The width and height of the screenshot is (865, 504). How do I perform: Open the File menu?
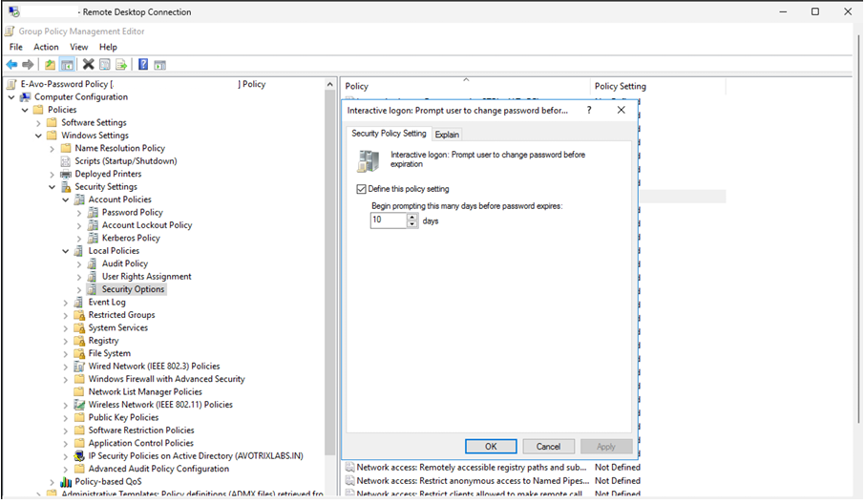click(x=16, y=47)
